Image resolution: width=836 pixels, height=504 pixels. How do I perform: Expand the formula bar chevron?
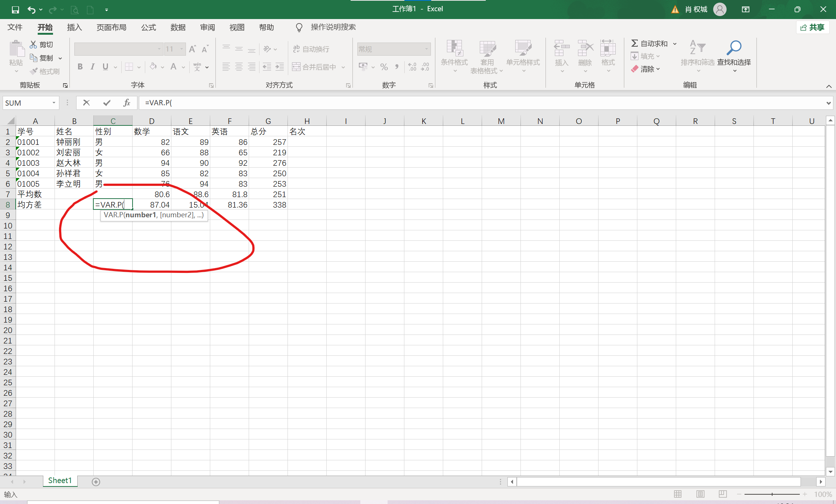(829, 103)
